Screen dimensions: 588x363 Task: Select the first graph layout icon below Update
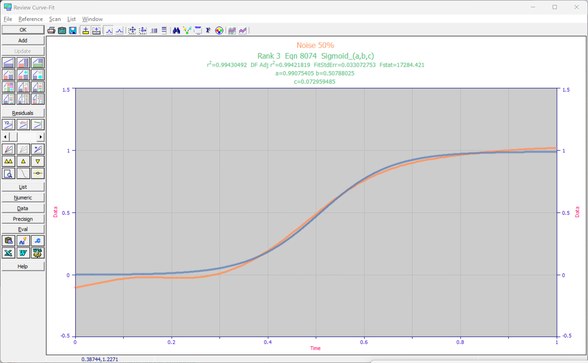click(x=8, y=62)
